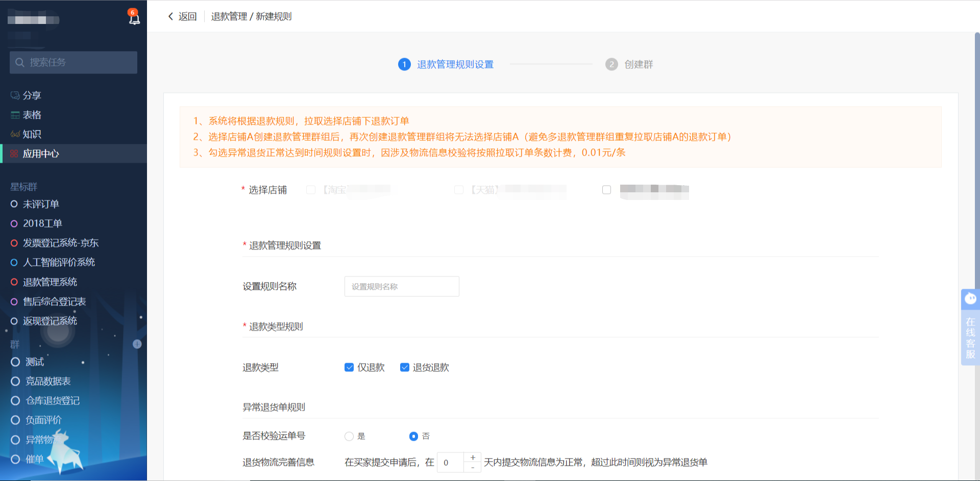
Task: Increase days with the plus stepper
Action: pyautogui.click(x=473, y=458)
